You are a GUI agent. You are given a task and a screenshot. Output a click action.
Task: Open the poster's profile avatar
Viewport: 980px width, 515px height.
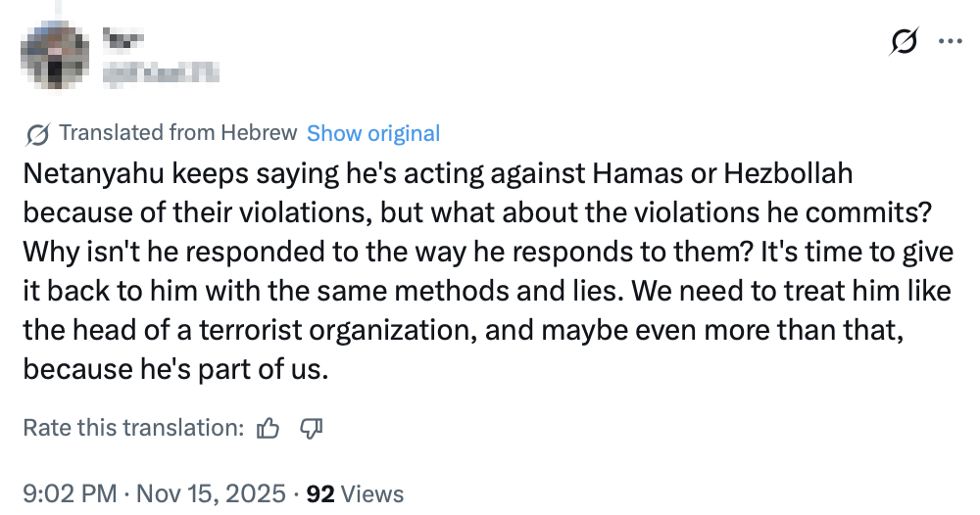coord(61,55)
